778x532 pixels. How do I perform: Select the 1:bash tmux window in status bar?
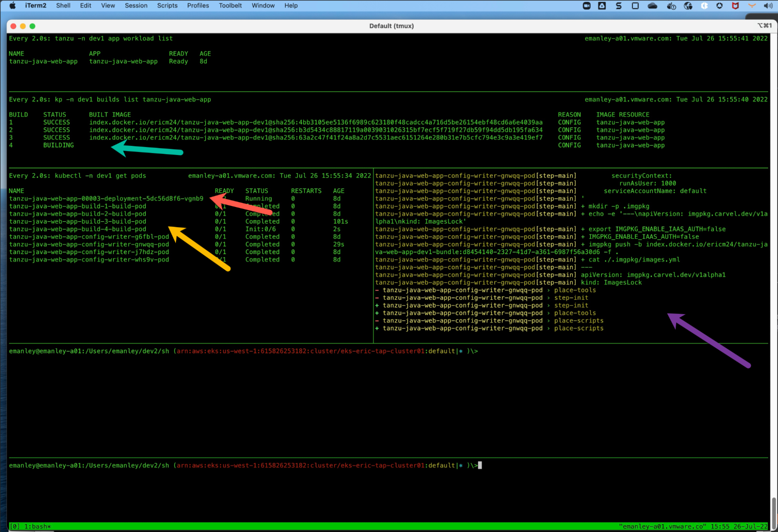(37, 526)
